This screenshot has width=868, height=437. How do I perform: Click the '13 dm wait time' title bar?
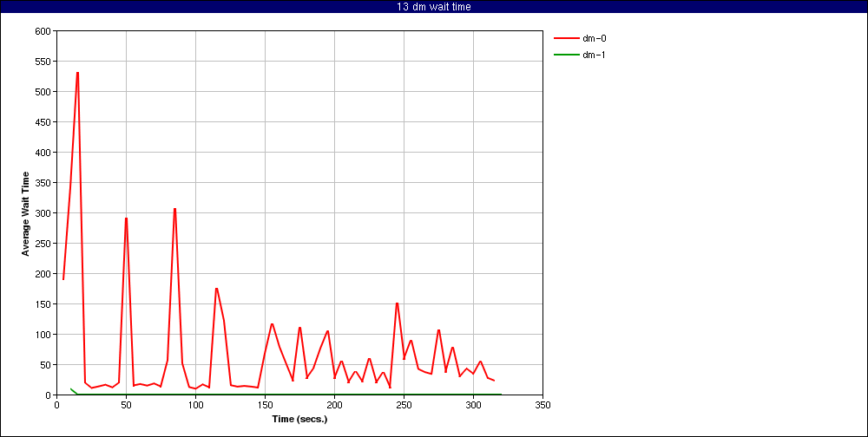434,7
